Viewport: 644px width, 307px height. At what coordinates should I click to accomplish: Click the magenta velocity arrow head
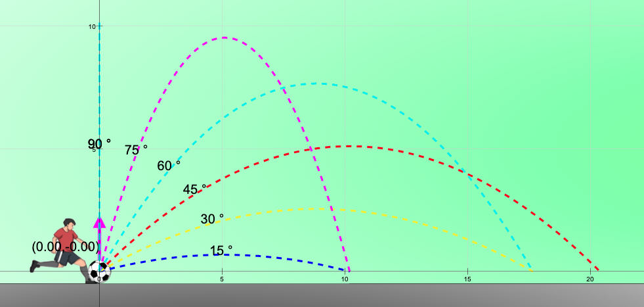[99, 222]
